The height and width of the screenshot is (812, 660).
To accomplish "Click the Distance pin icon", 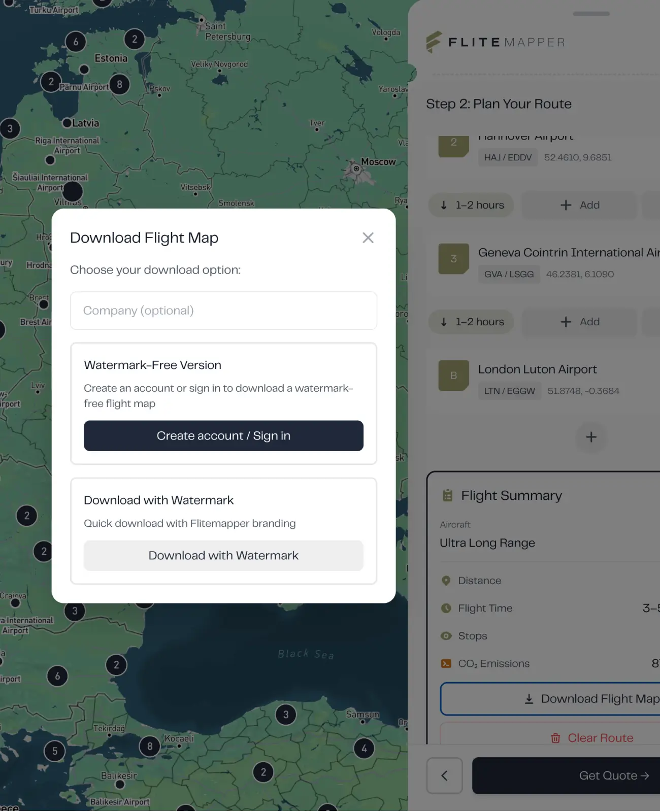I will click(446, 581).
